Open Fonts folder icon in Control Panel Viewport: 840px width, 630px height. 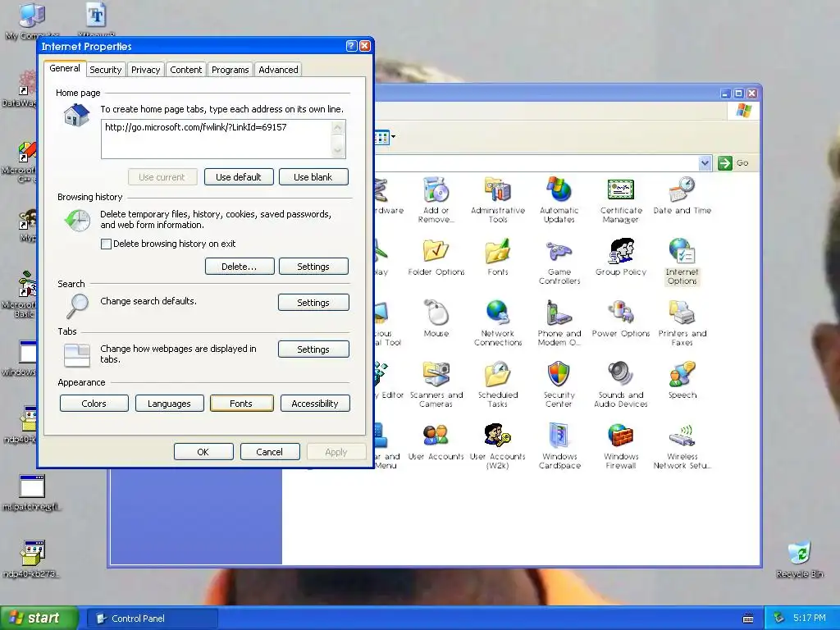tap(498, 257)
